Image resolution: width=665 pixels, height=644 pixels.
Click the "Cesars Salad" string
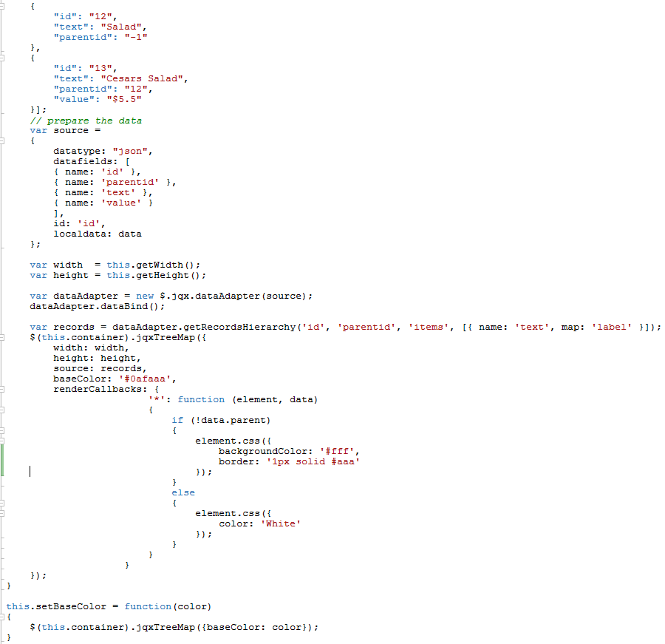point(142,78)
